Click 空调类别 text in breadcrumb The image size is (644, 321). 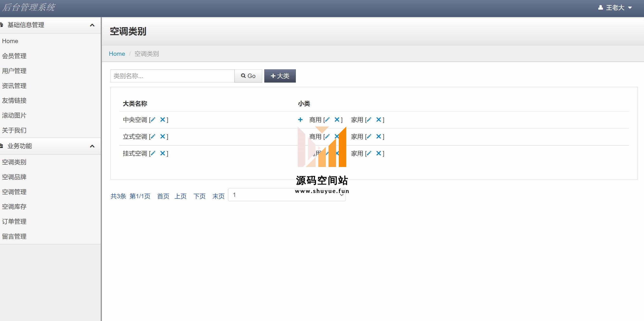point(147,54)
